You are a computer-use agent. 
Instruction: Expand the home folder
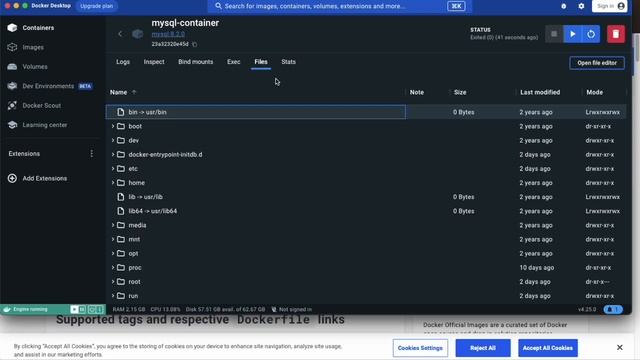click(113, 183)
